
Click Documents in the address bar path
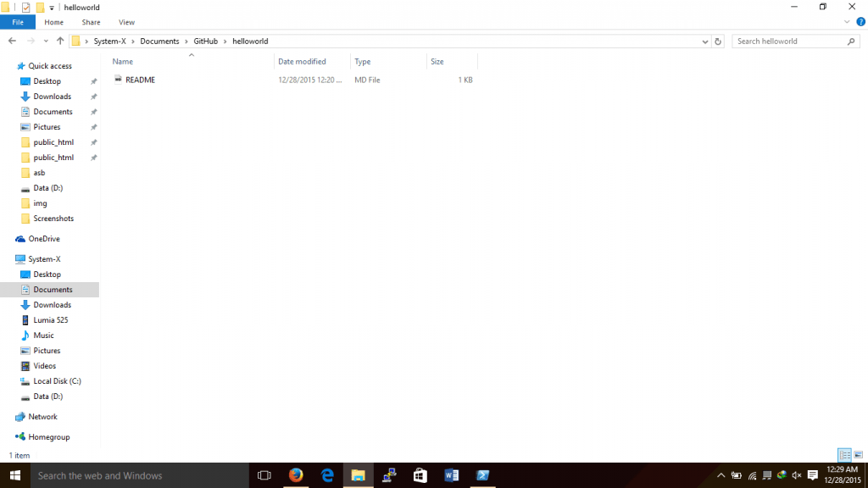coord(159,41)
